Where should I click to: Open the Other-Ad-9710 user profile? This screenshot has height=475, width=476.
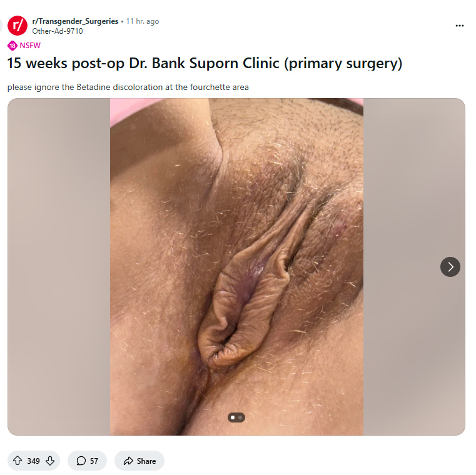(58, 31)
